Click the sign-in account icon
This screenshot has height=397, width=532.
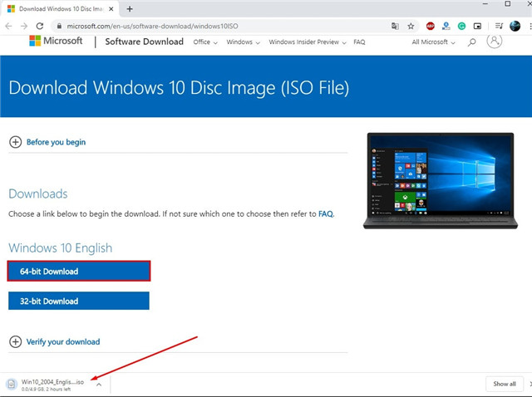tap(495, 41)
